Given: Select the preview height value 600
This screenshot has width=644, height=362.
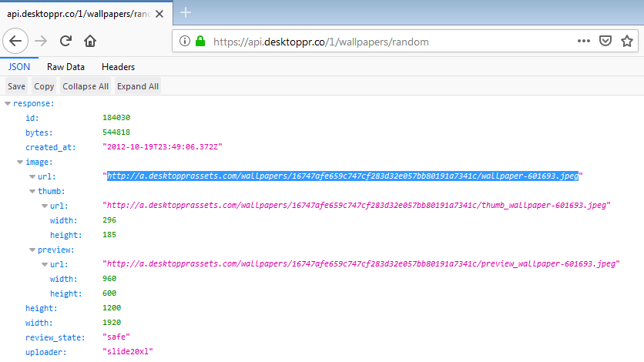Looking at the screenshot, I should tap(109, 293).
